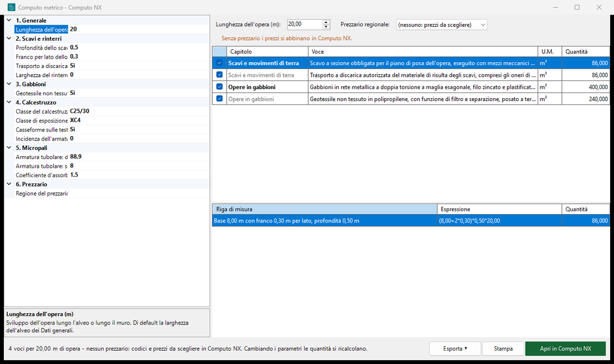Open the Esporta menu button
This screenshot has width=614, height=364.
[455, 349]
